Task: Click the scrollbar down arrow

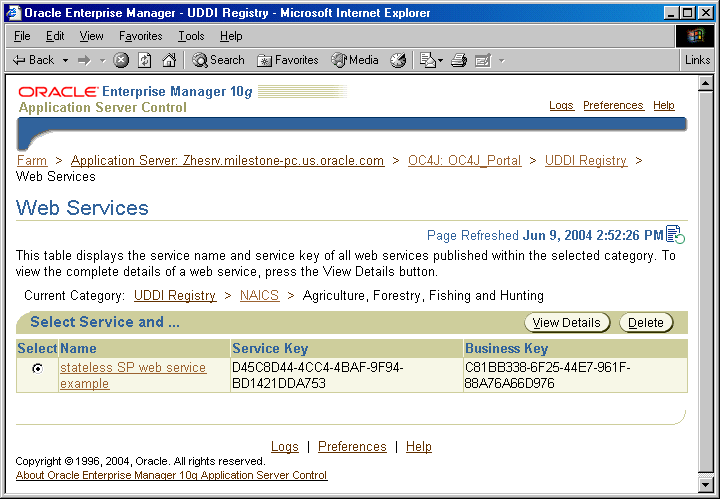Action: pyautogui.click(x=705, y=484)
